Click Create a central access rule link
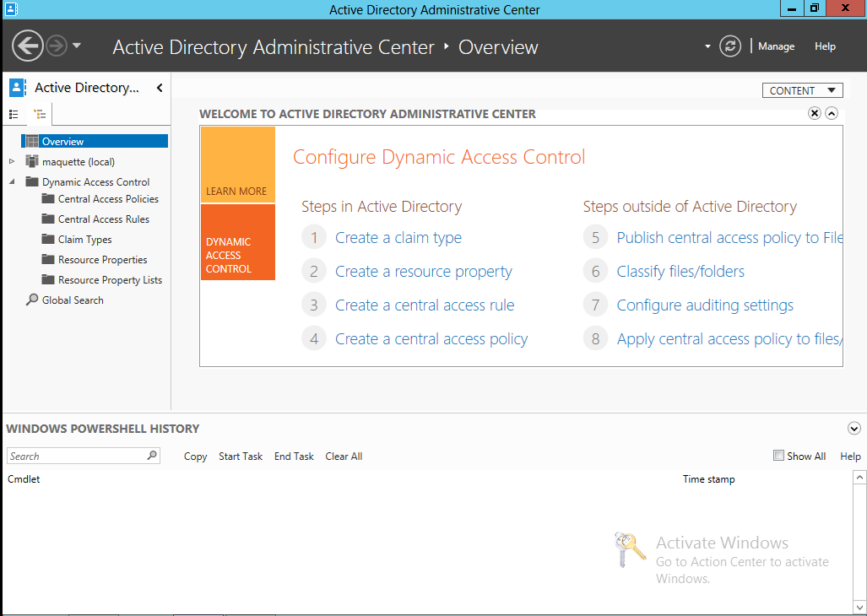 425,305
